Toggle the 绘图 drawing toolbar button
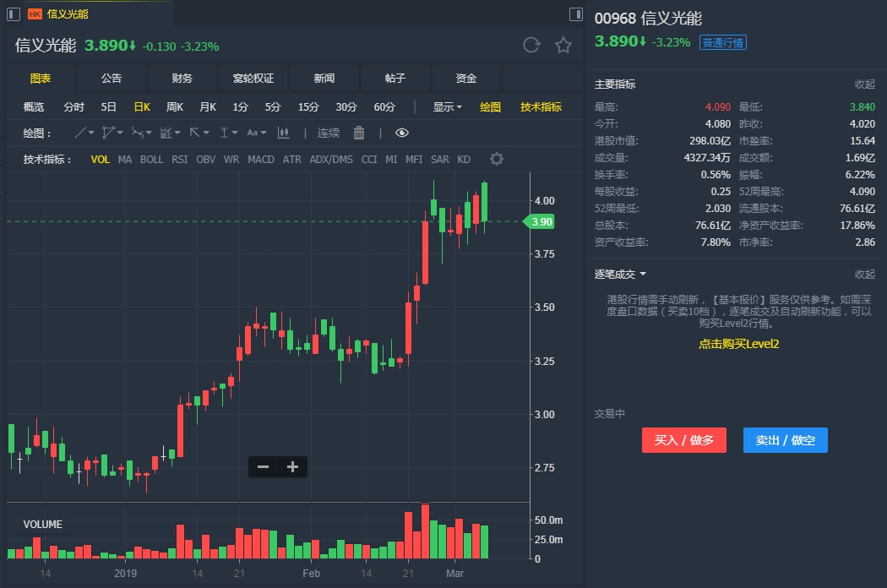Viewport: 887px width, 588px height. (x=491, y=107)
